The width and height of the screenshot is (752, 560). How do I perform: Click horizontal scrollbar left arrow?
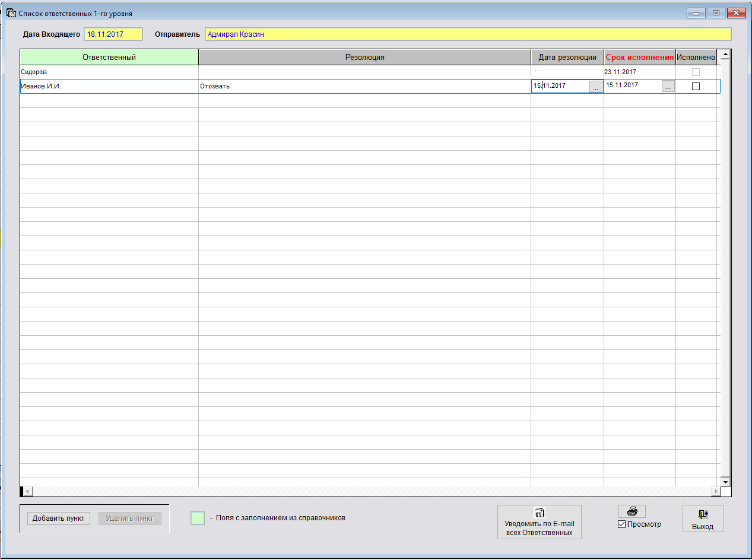point(28,491)
